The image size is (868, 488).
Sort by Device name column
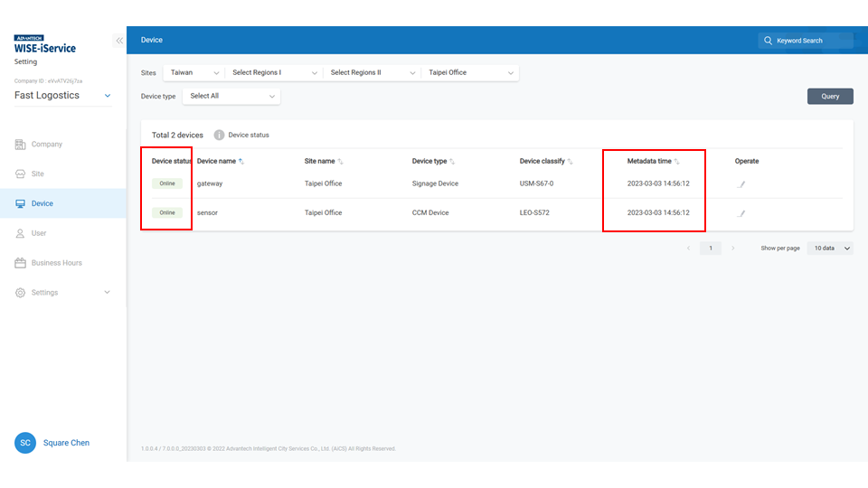(x=241, y=162)
